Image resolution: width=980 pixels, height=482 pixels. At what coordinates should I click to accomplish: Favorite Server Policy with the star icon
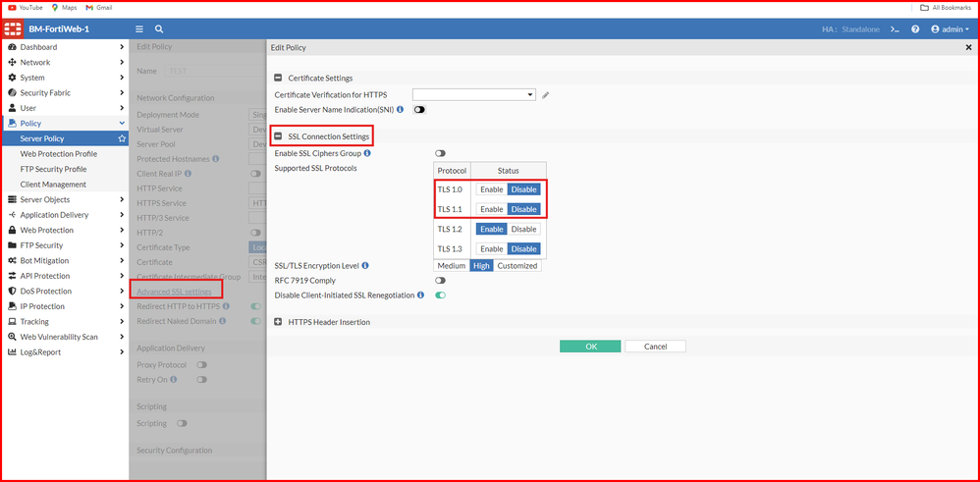tap(122, 138)
